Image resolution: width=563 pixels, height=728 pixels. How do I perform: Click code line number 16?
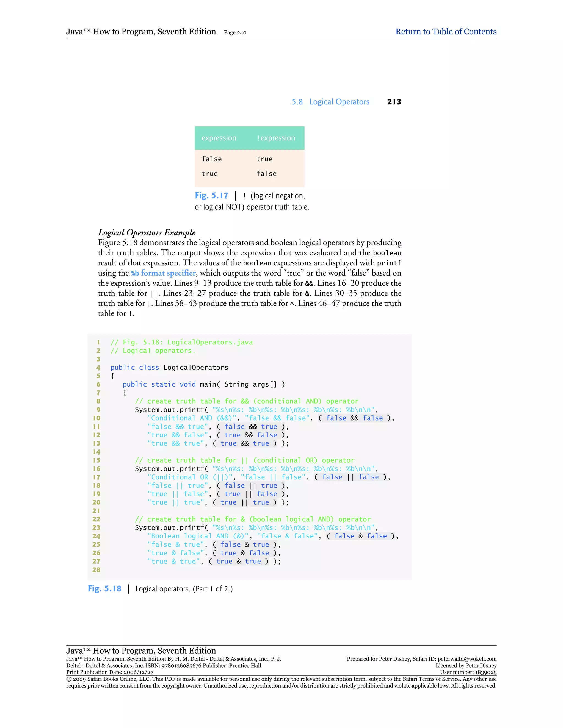(97, 469)
